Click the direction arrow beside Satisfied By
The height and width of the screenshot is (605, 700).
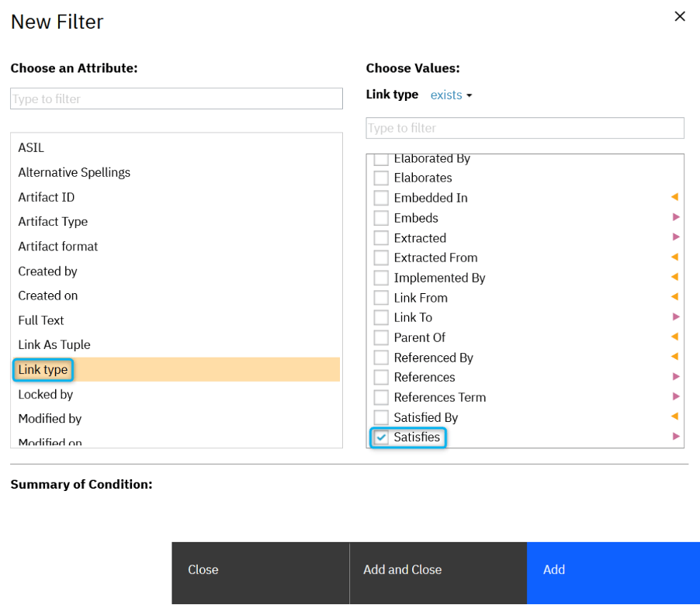(x=675, y=417)
